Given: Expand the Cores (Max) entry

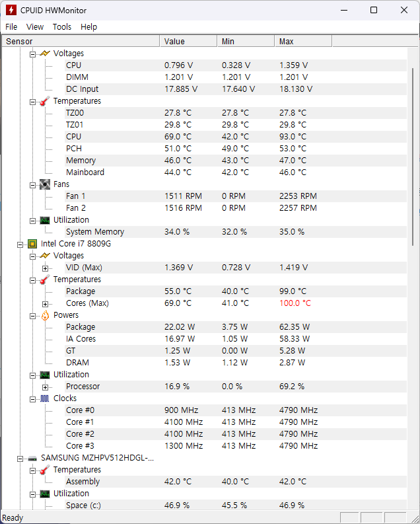Looking at the screenshot, I should (45, 304).
